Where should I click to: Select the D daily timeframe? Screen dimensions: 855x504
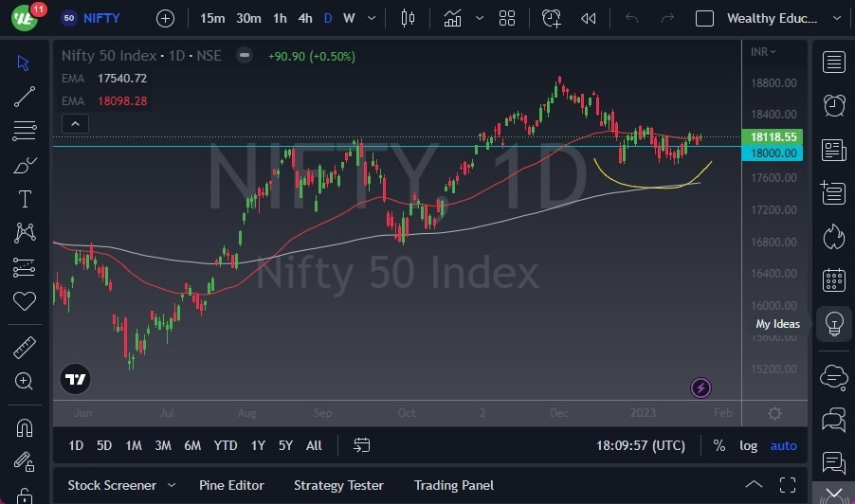(328, 18)
